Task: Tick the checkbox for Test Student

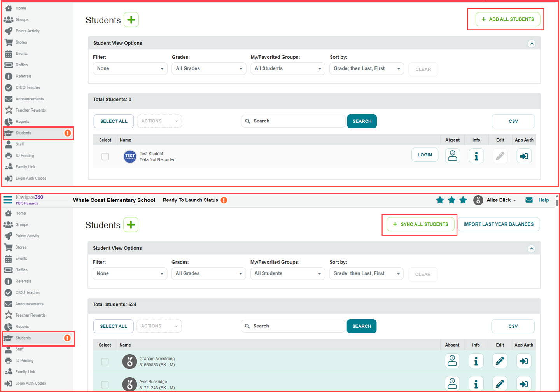Action: (105, 156)
